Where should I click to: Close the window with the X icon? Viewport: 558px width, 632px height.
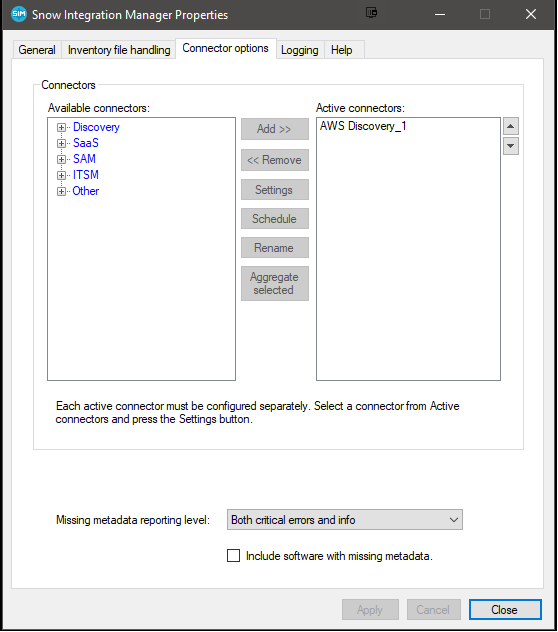[531, 15]
